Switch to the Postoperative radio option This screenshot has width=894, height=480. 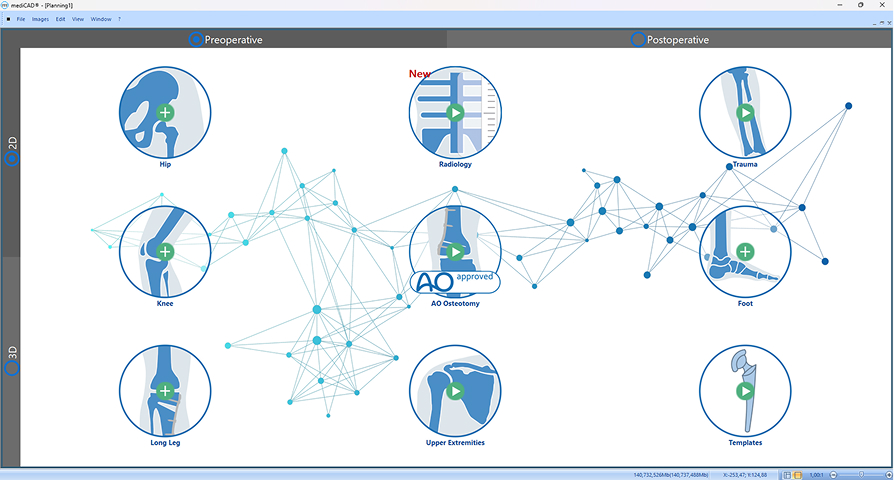(638, 40)
